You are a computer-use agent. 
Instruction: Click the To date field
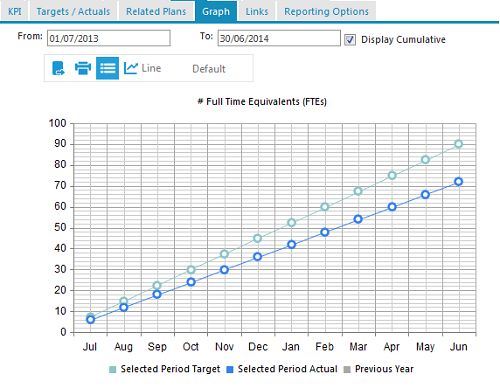[x=279, y=38]
